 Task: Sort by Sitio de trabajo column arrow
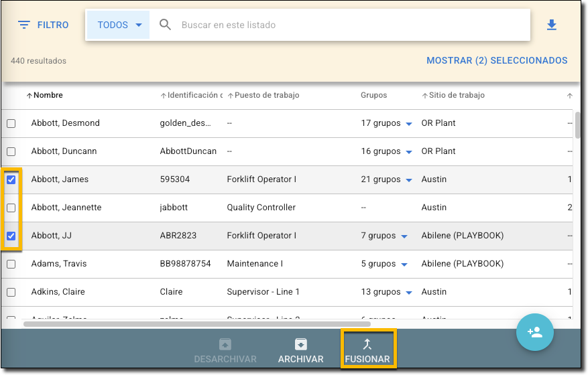[424, 96]
